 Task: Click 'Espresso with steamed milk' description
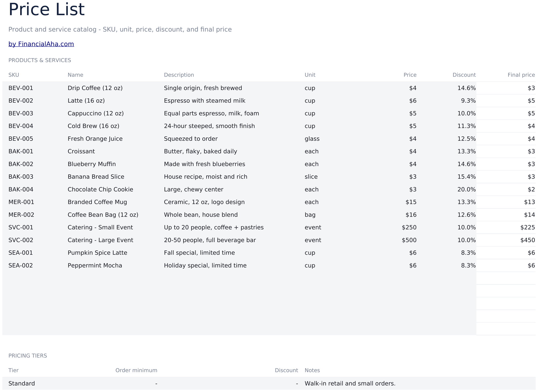[205, 101]
